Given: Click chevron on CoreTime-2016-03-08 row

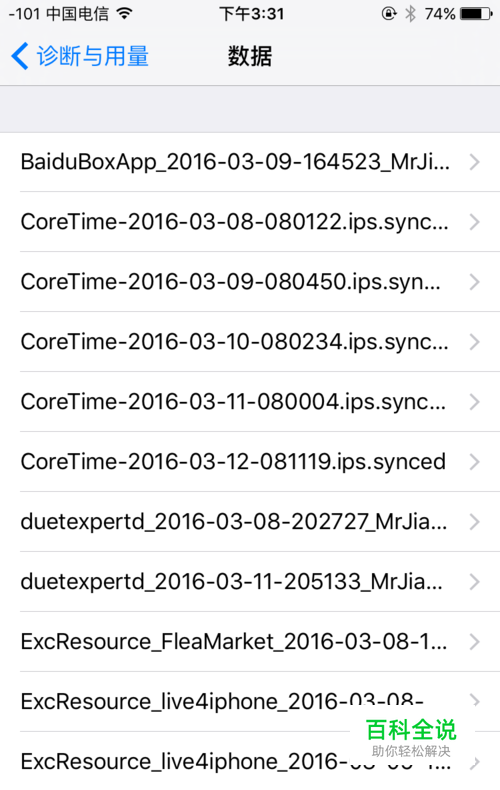Looking at the screenshot, I should pos(474,222).
